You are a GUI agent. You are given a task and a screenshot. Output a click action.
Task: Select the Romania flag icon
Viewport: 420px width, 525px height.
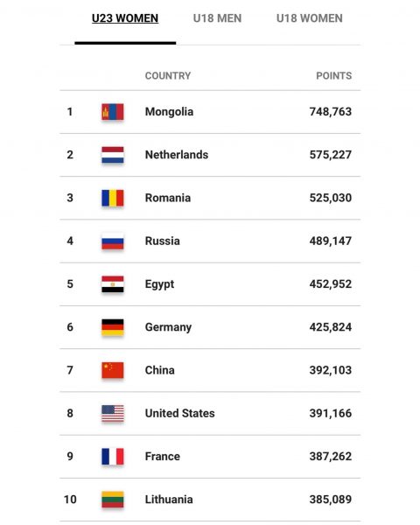click(x=113, y=198)
